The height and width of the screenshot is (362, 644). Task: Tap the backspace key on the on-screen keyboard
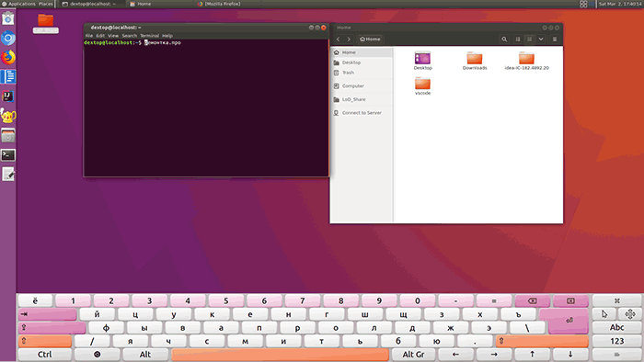[x=533, y=301]
